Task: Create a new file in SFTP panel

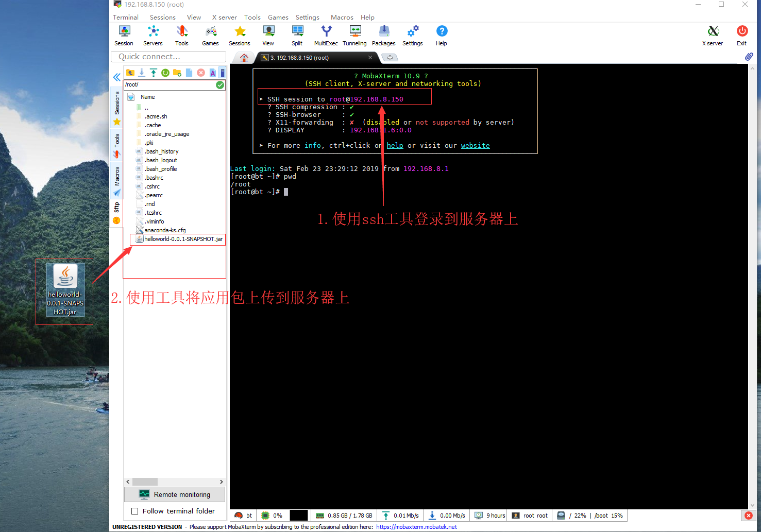Action: [189, 73]
